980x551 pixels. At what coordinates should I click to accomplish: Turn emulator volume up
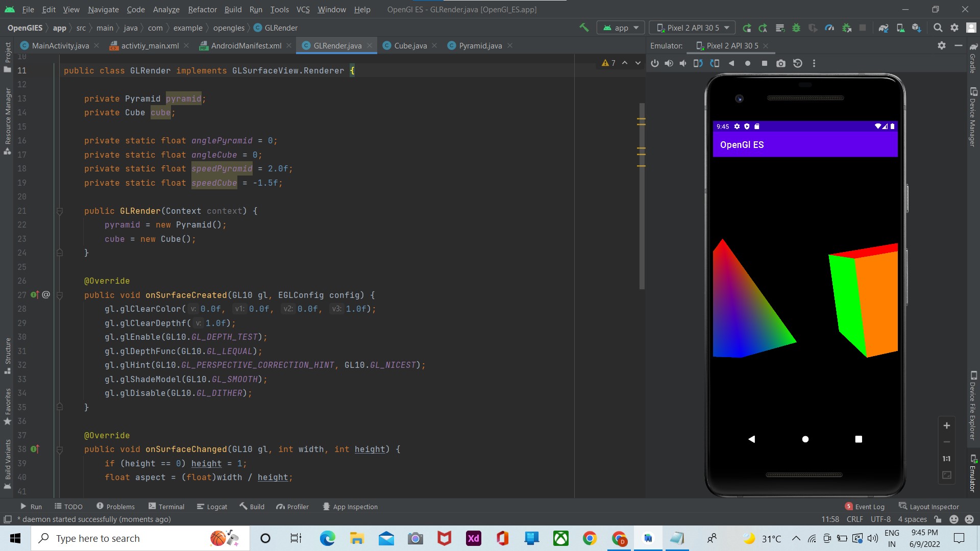[x=669, y=63]
